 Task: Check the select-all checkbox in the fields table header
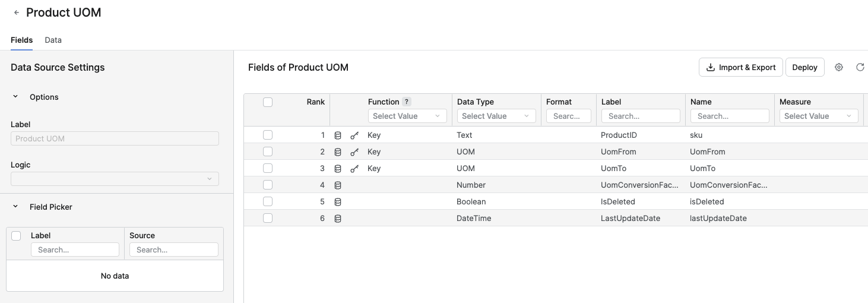tap(268, 102)
